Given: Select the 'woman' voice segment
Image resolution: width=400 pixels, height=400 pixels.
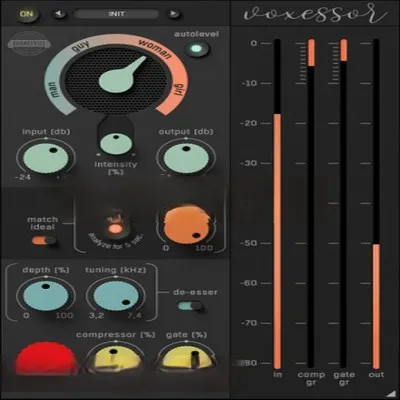Looking at the screenshot, I should (155, 48).
